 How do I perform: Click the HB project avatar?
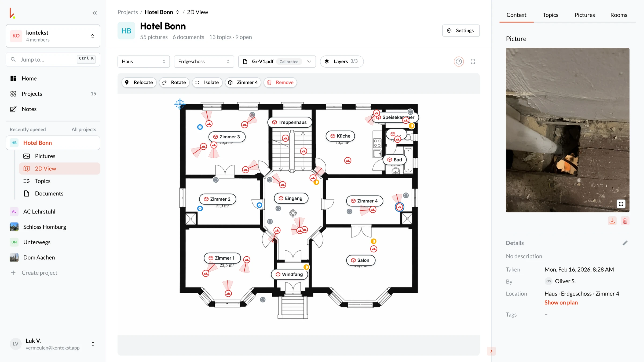click(x=126, y=31)
